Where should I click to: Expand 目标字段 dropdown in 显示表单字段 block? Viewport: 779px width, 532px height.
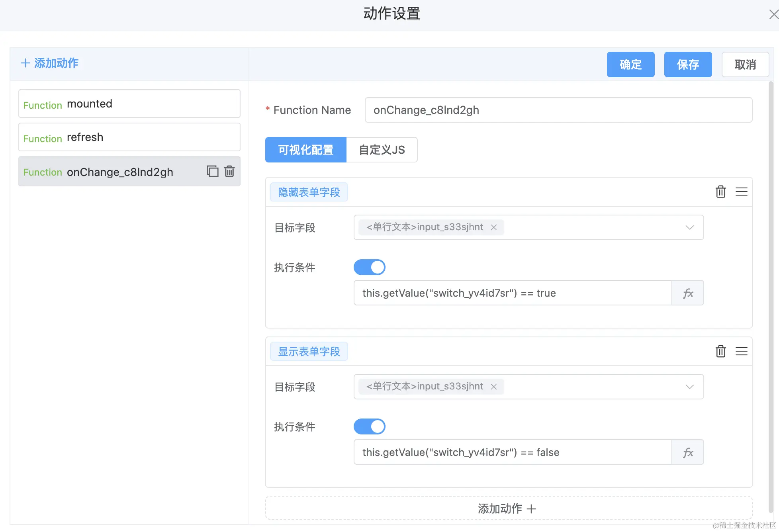pos(689,387)
